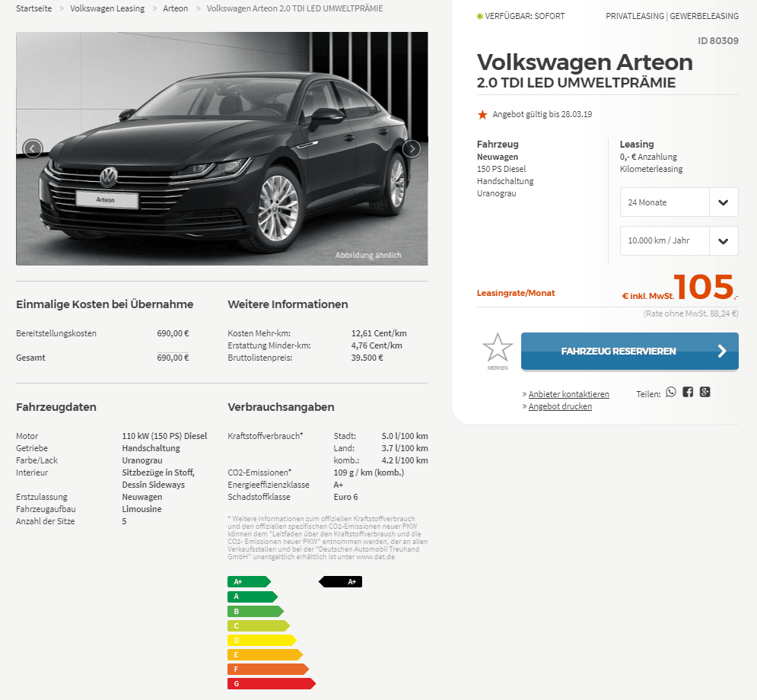Open the Anbieter kontaktieren link
This screenshot has width=757, height=700.
click(x=569, y=394)
